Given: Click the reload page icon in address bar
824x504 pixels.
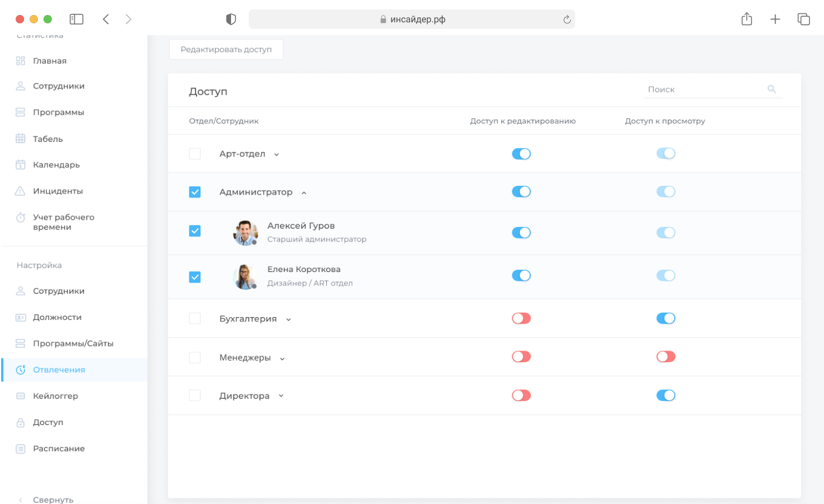Looking at the screenshot, I should [x=567, y=19].
